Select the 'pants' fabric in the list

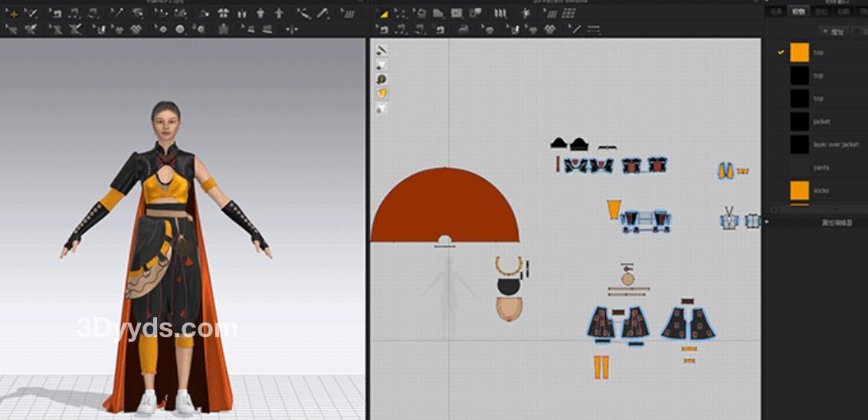pyautogui.click(x=821, y=167)
